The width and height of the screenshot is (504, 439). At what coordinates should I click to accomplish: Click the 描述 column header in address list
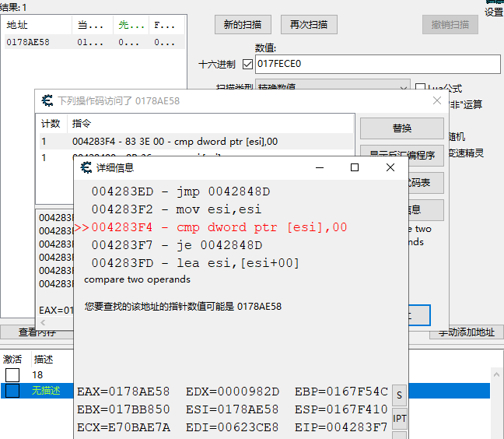coord(44,360)
